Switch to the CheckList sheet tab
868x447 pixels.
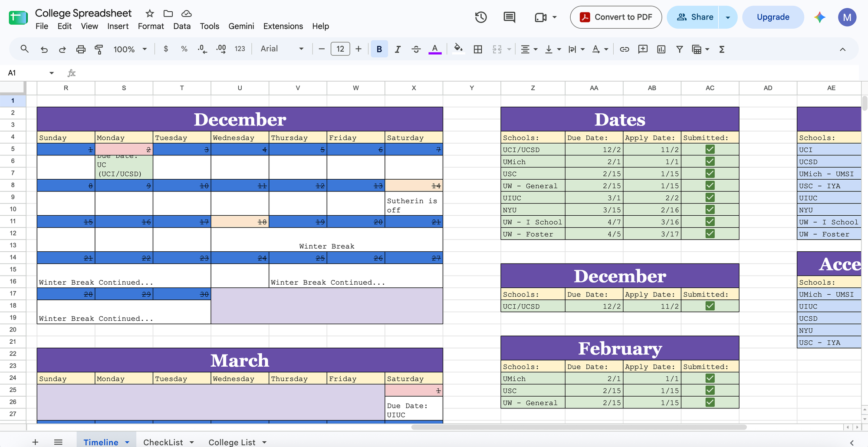tap(163, 442)
